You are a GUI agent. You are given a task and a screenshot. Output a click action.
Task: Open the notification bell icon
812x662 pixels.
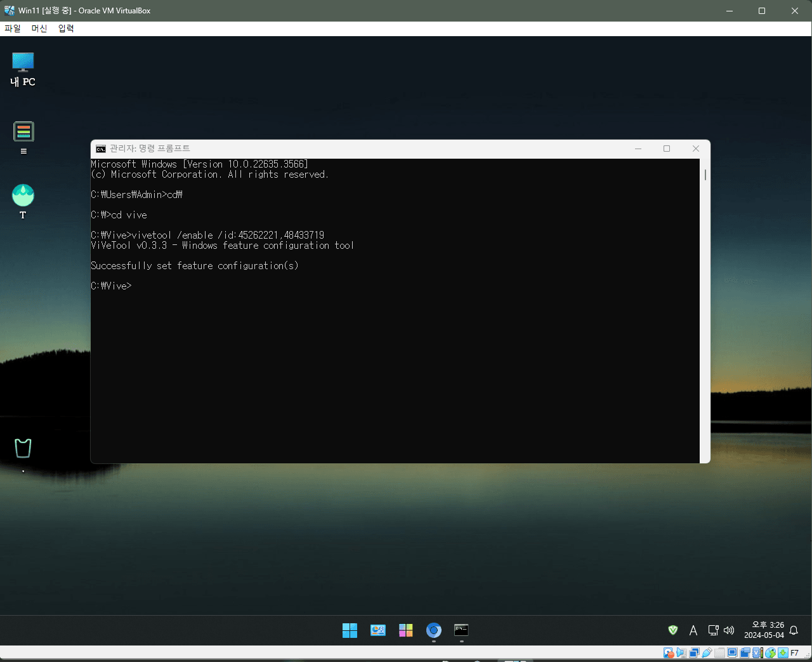[794, 630]
